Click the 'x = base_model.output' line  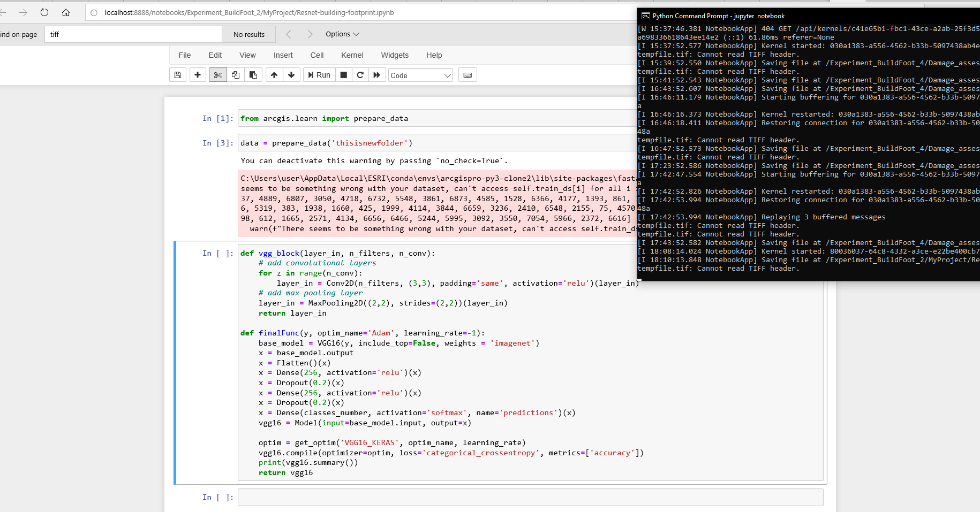click(x=306, y=353)
